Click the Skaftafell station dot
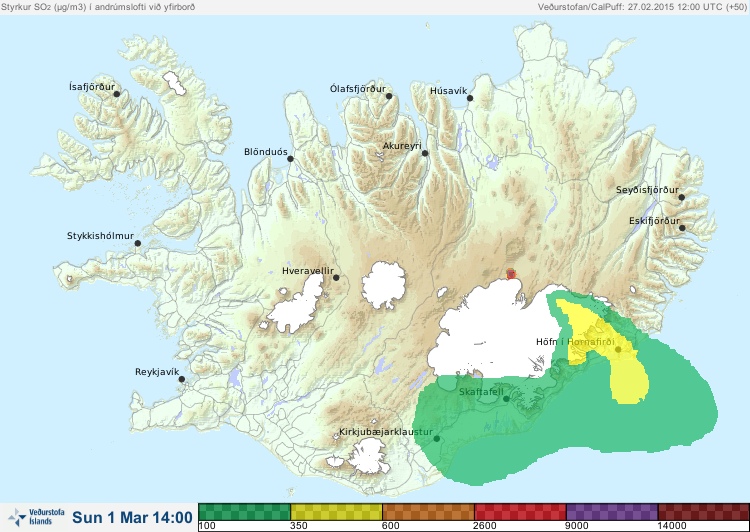Viewport: 750px width, 532px height. tap(506, 399)
